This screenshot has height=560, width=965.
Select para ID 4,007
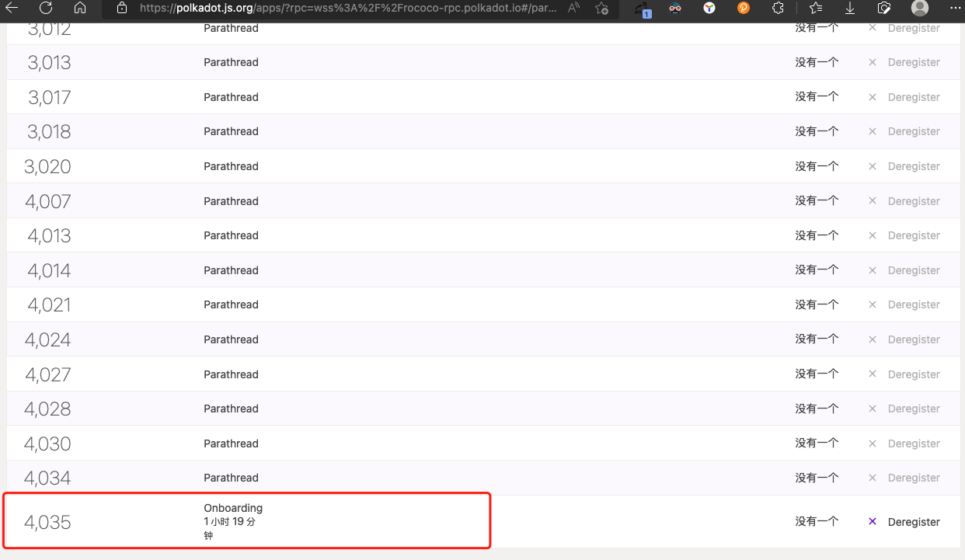pos(48,202)
